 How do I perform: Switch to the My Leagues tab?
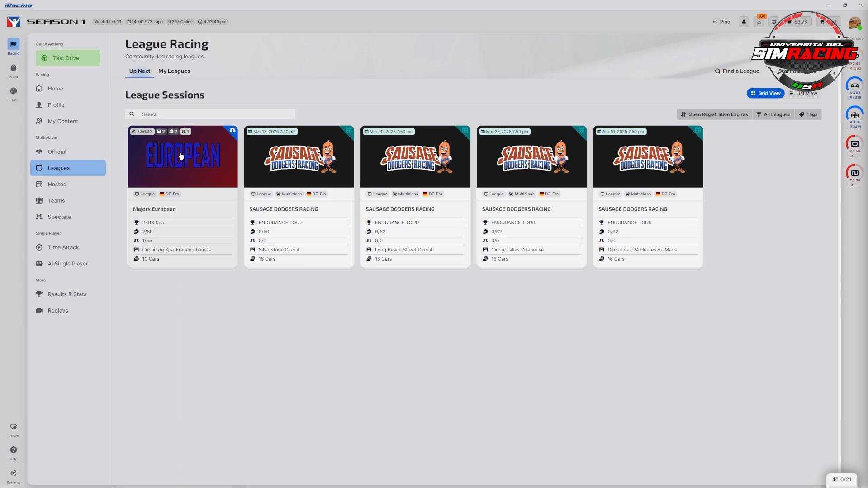click(174, 71)
